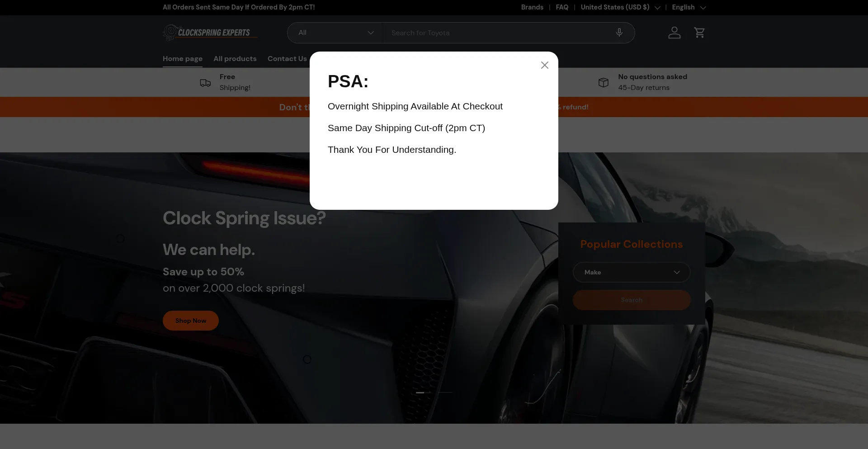Open the United States (USD $) currency selector
Viewport: 868px width, 449px height.
point(620,7)
